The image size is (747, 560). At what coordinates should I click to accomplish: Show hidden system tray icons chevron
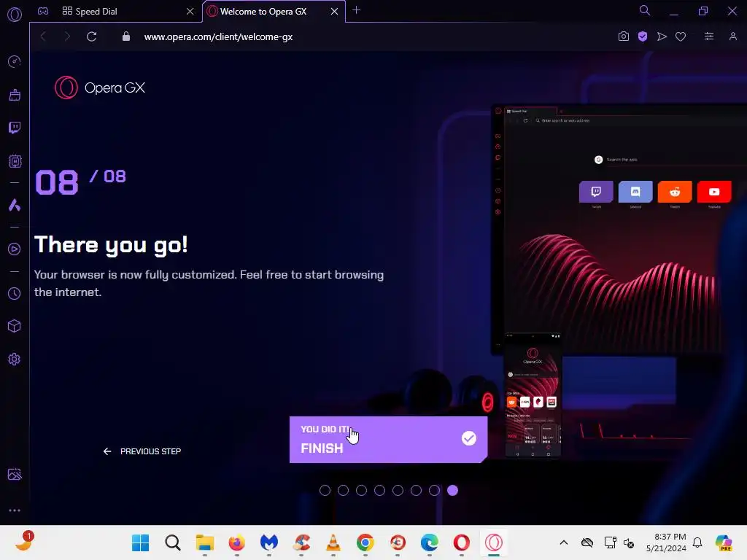tap(564, 542)
